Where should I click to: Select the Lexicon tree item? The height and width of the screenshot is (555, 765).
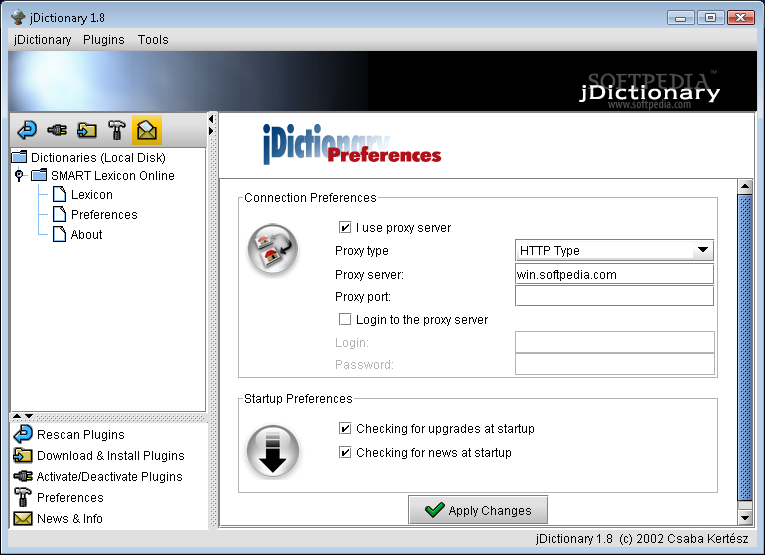92,194
